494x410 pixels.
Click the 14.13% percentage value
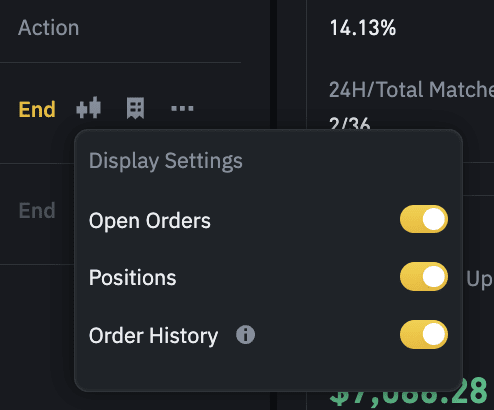coord(363,28)
